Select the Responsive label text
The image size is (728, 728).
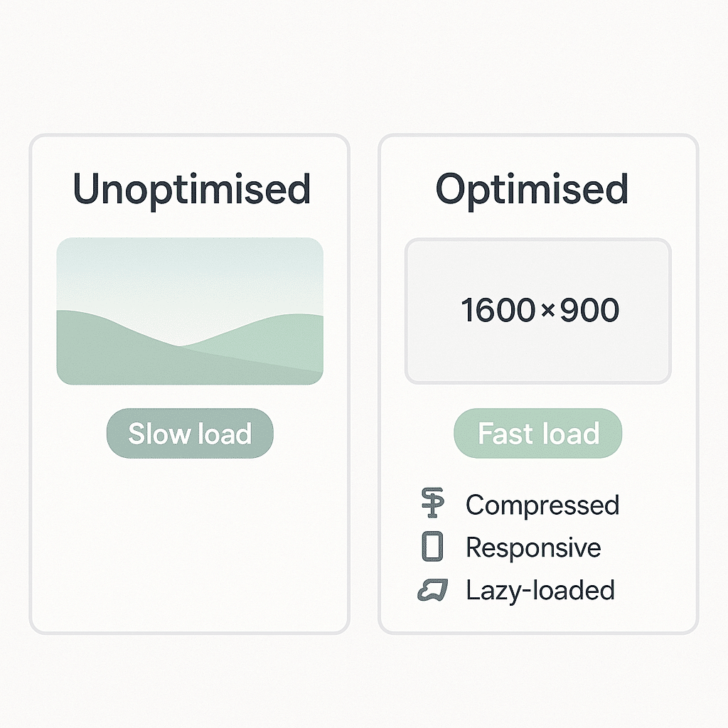tap(533, 547)
